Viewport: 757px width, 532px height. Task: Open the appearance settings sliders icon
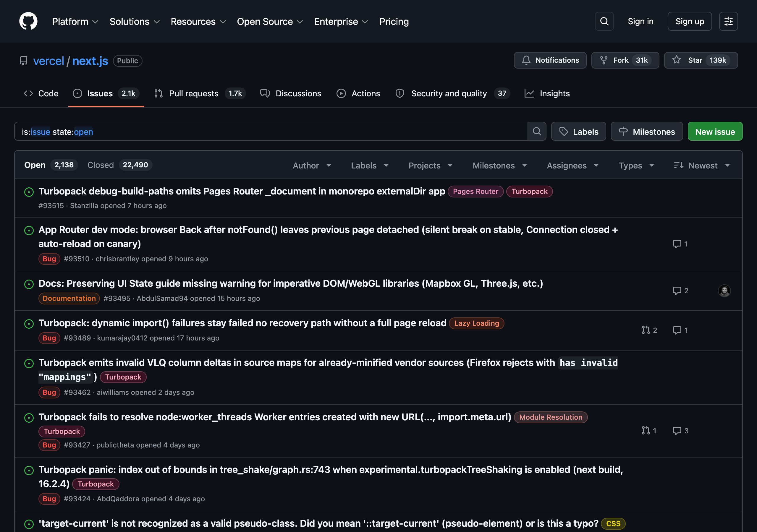pos(728,21)
